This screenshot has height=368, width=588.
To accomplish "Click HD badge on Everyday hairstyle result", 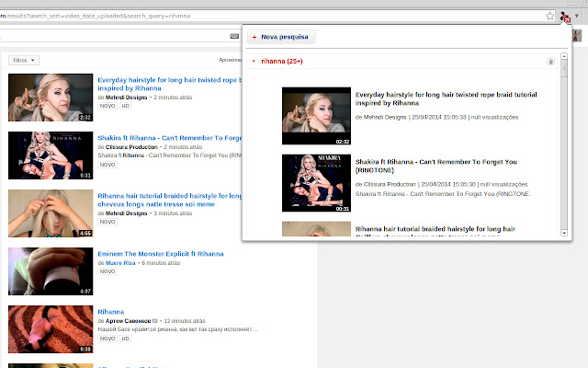I will (125, 106).
